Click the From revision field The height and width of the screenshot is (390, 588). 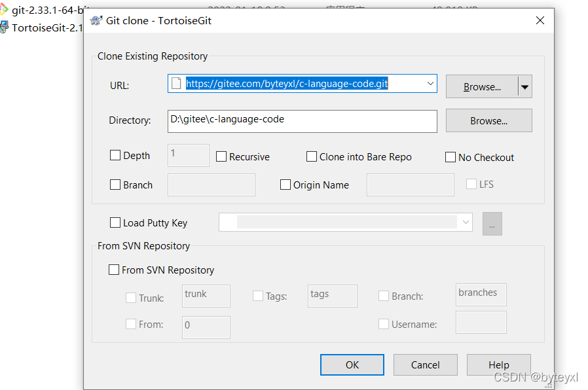(206, 327)
